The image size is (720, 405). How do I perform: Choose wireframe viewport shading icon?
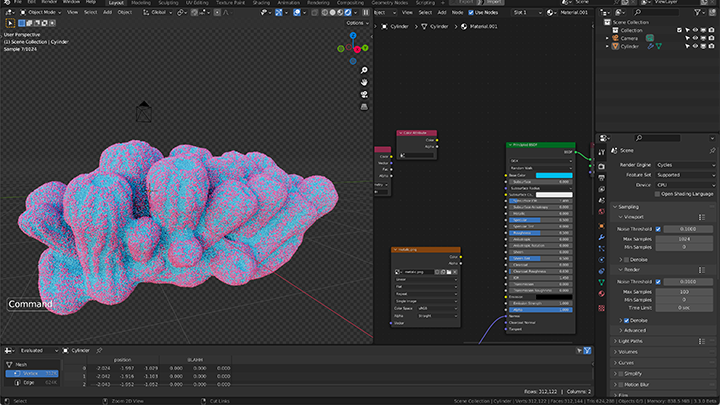point(325,12)
